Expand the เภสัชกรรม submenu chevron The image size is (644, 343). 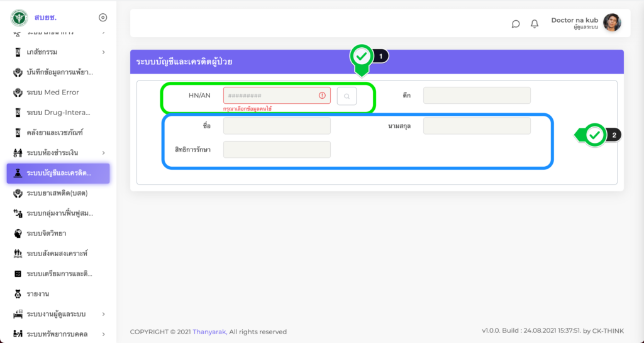103,52
